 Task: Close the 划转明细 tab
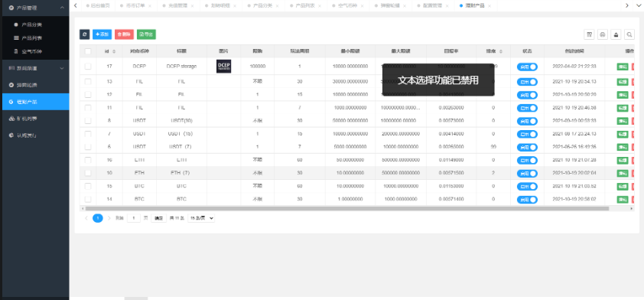(x=235, y=6)
